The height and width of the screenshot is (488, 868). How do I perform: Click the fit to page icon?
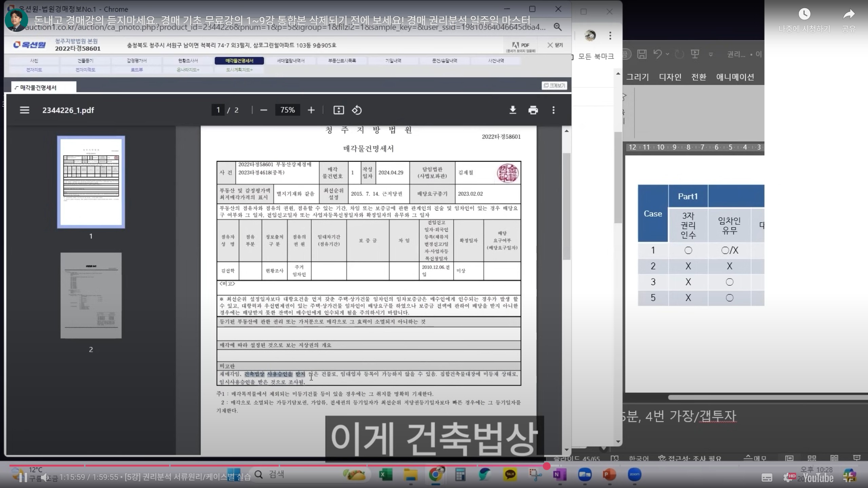[338, 110]
